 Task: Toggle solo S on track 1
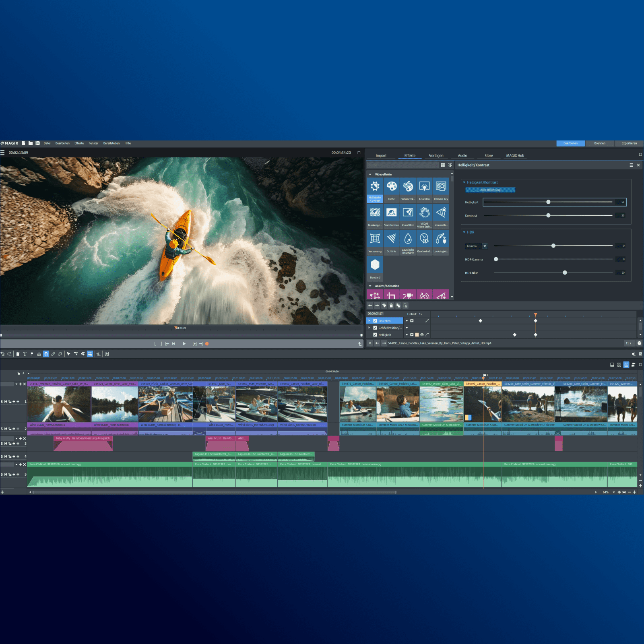pos(2,402)
